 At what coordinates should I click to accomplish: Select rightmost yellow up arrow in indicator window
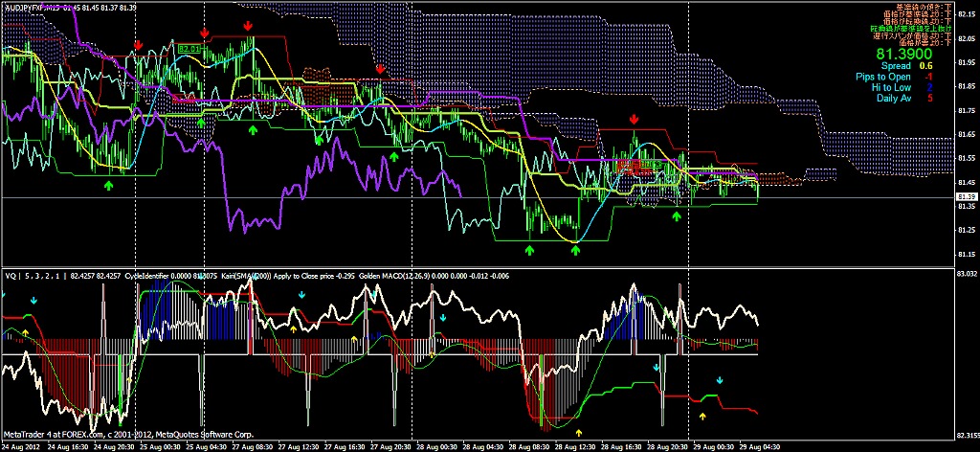tap(702, 415)
